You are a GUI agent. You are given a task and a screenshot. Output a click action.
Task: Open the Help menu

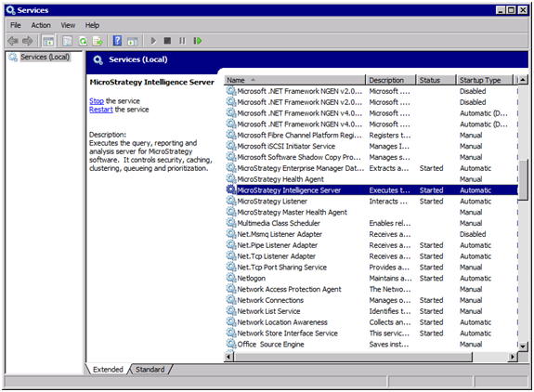[x=92, y=25]
